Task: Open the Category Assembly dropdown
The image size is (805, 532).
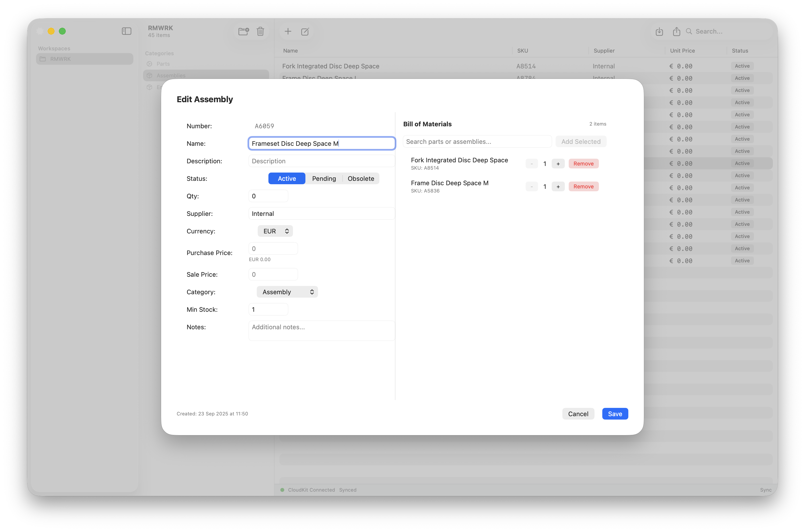Action: 287,292
